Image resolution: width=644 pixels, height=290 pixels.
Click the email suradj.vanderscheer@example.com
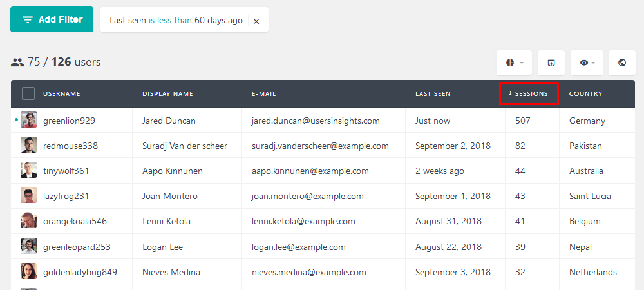pyautogui.click(x=320, y=146)
